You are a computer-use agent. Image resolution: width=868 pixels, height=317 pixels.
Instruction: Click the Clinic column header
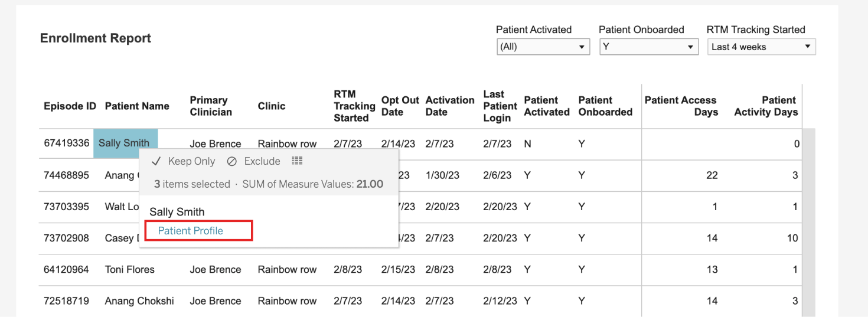click(272, 106)
